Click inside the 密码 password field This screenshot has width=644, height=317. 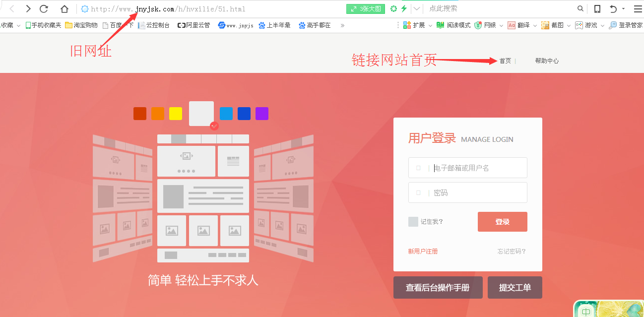tap(467, 192)
